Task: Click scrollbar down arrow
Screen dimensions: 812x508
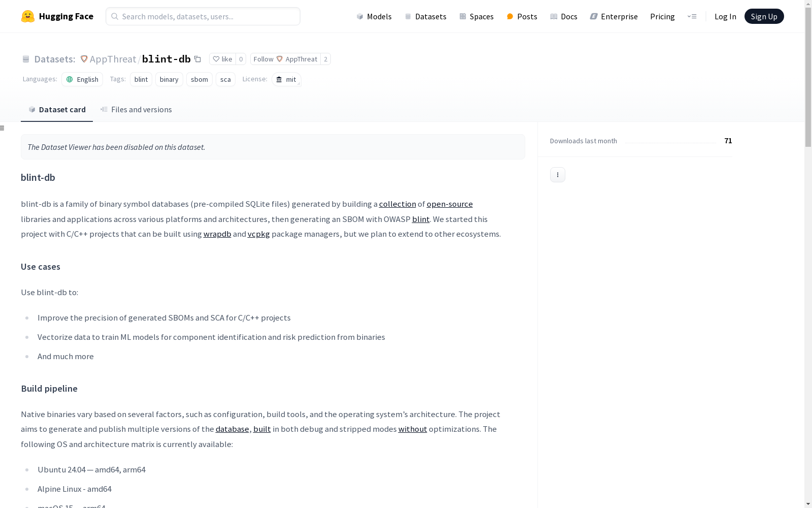Action: (x=808, y=504)
